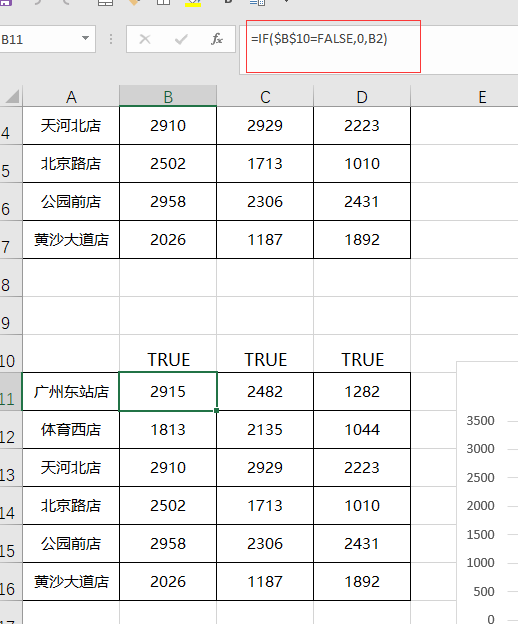This screenshot has width=518, height=624.
Task: Select 天河北店 in row 13
Action: (x=71, y=468)
